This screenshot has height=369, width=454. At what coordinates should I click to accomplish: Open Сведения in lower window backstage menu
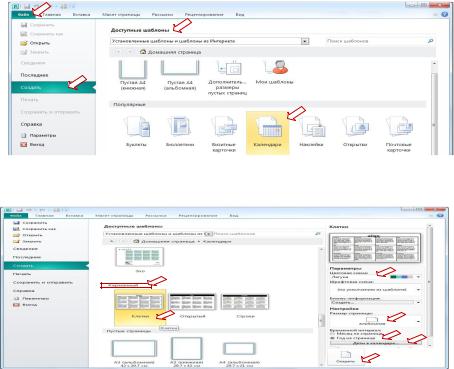point(25,249)
